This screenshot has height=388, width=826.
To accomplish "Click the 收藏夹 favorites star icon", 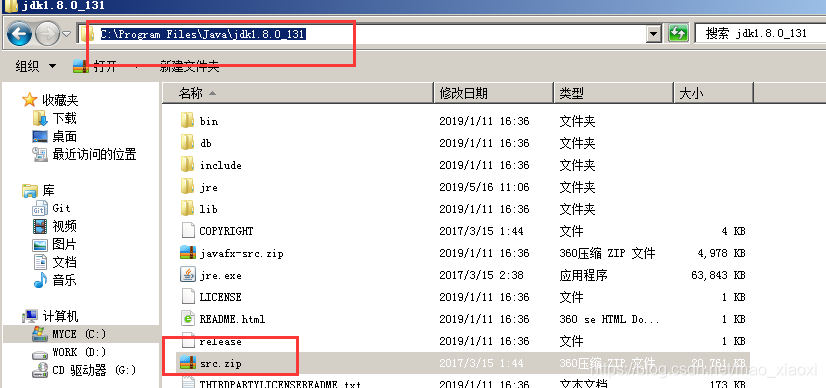I will [30, 100].
